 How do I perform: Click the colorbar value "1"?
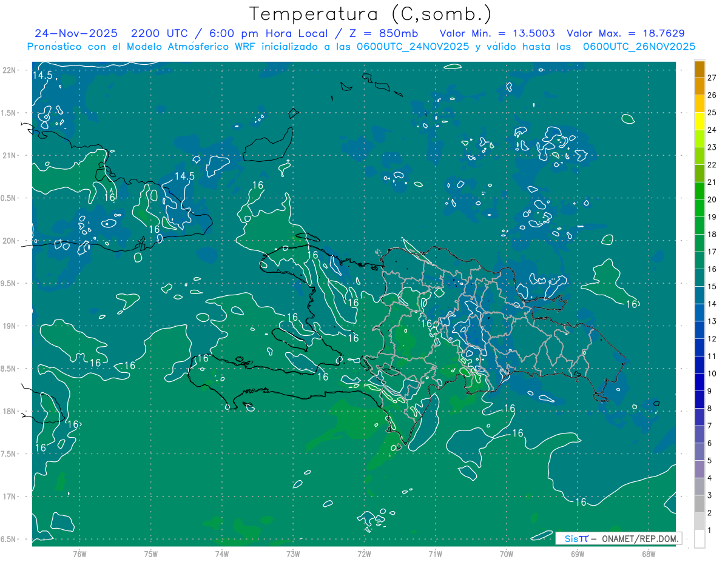click(710, 530)
